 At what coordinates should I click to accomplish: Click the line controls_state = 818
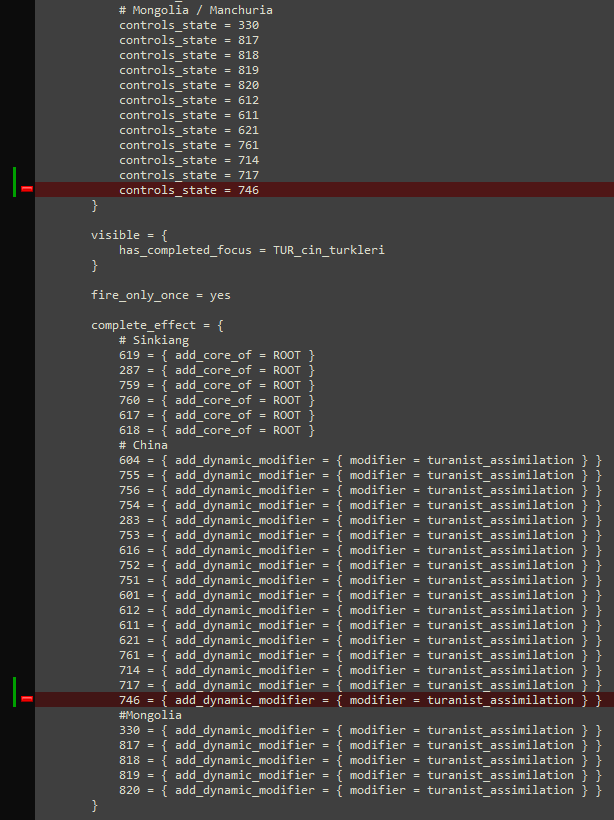189,55
